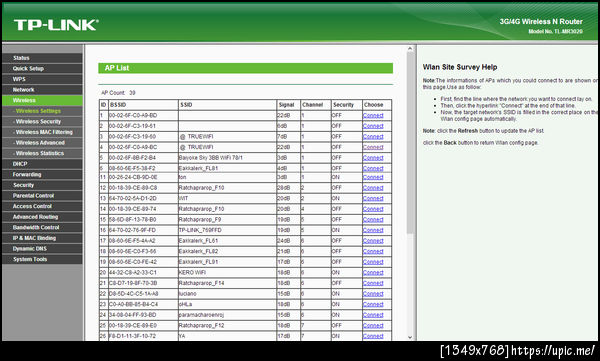Connect to Baiyoke Sky 3BB WiFi network
The width and height of the screenshot is (600, 361).
pos(373,158)
